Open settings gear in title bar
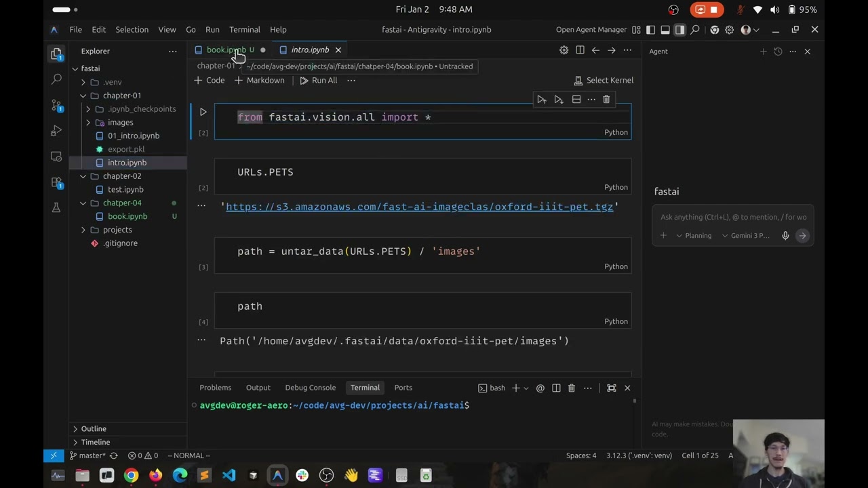Viewport: 868px width, 488px height. [x=729, y=30]
